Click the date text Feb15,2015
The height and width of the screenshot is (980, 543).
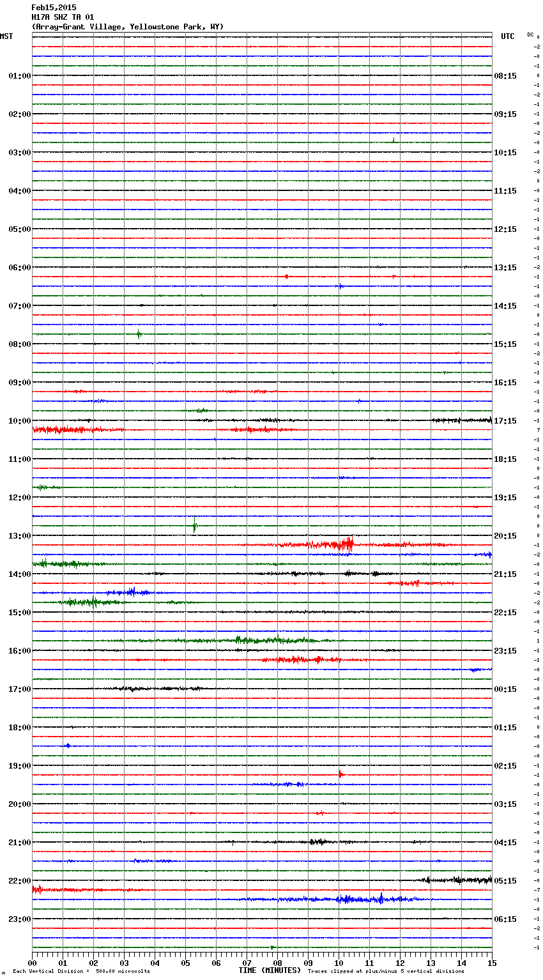[x=54, y=8]
